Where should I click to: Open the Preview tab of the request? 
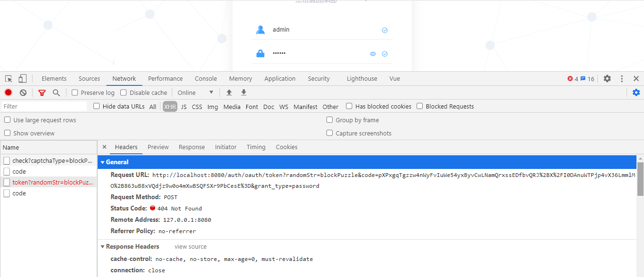(x=158, y=147)
